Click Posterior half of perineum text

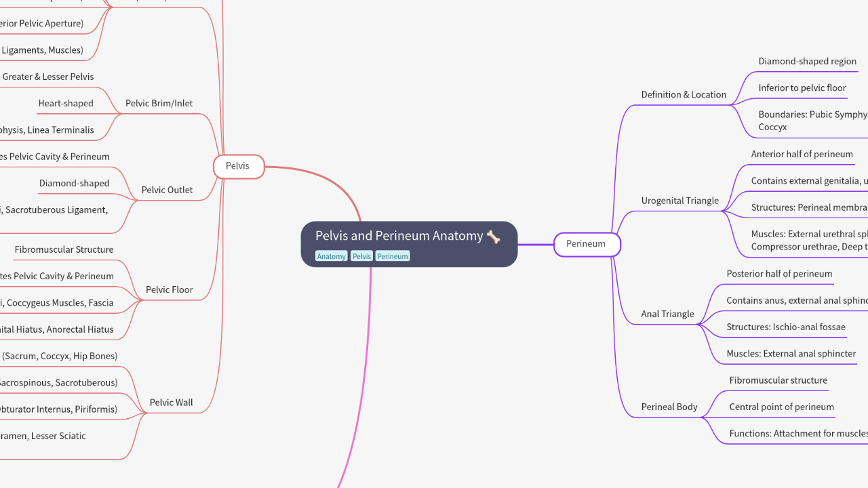point(779,274)
